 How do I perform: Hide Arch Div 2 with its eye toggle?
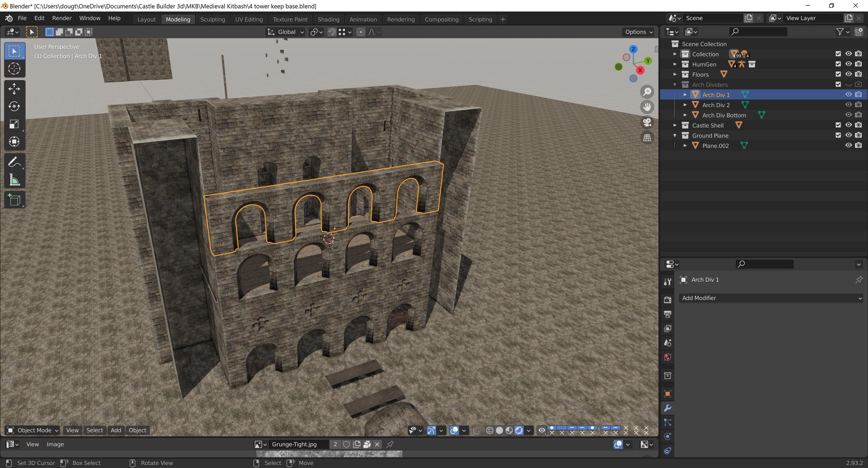[x=849, y=104]
